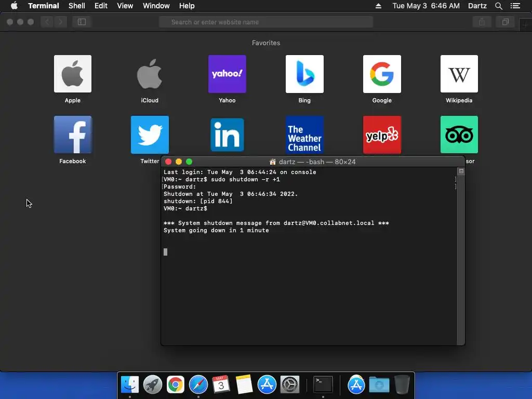Viewport: 532px width, 399px height.
Task: Open the View menu
Action: pos(125,6)
